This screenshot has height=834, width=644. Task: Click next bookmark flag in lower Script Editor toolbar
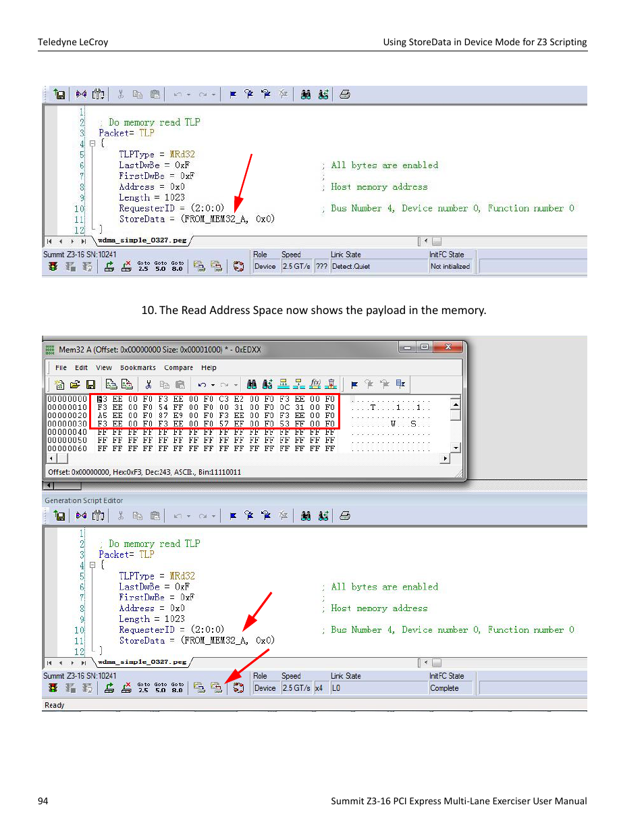[x=249, y=516]
